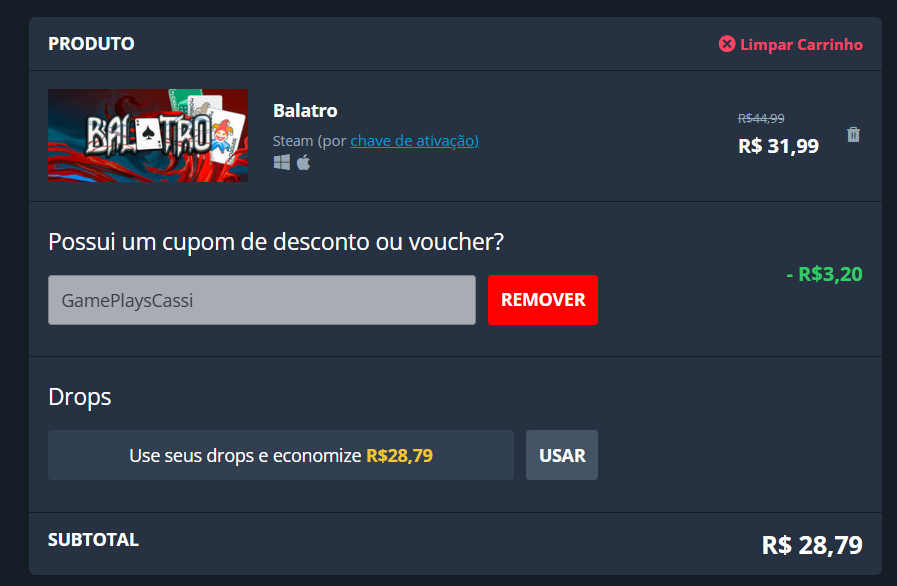Click the yellow R$28,79 drops savings amount
This screenshot has width=897, height=586.
pos(399,456)
